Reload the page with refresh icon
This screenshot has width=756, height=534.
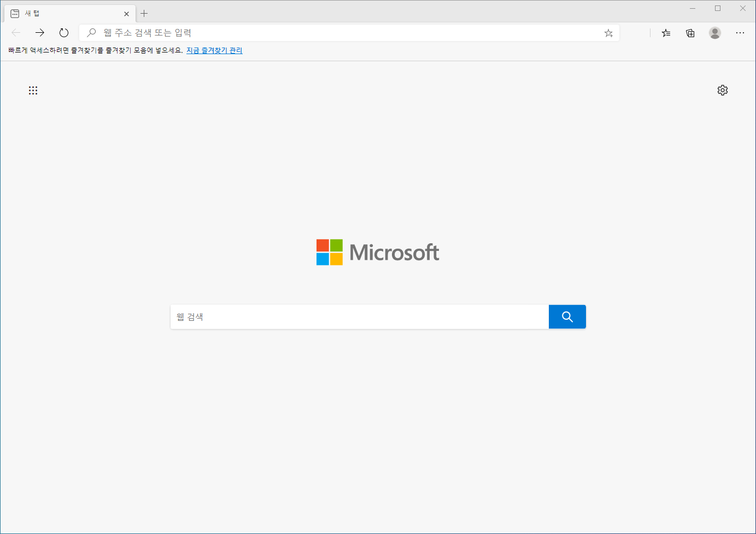[64, 33]
